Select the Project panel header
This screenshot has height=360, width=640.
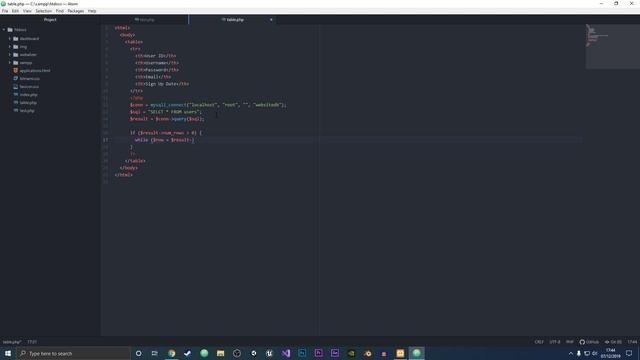pyautogui.click(x=50, y=20)
